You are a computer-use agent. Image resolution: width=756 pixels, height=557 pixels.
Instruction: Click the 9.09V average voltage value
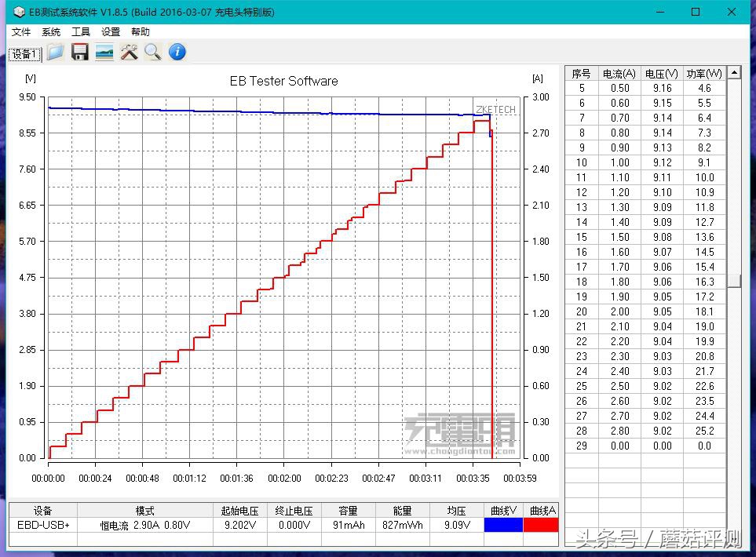(457, 525)
